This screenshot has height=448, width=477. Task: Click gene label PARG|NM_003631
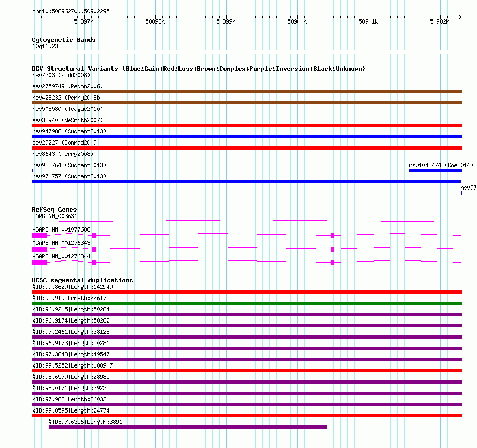click(x=55, y=216)
